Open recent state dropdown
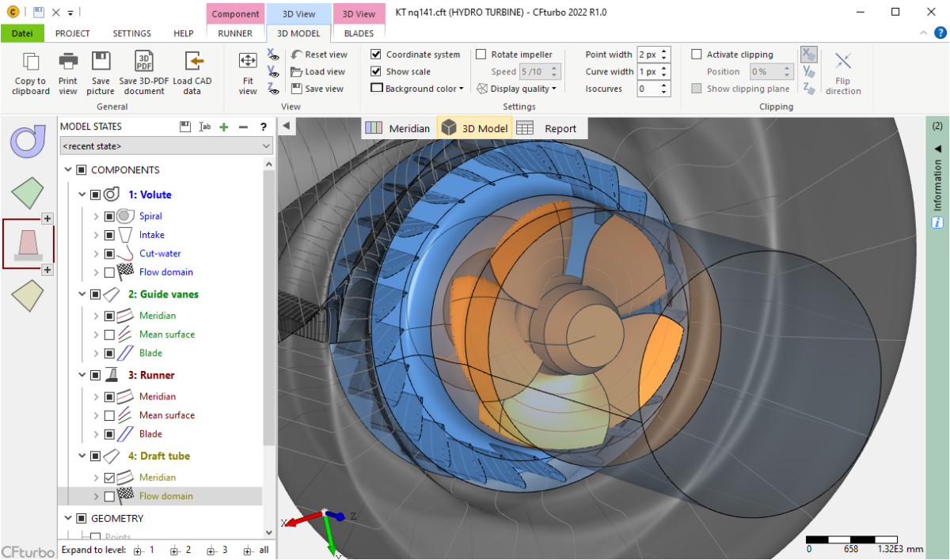950x560 pixels. [x=166, y=146]
